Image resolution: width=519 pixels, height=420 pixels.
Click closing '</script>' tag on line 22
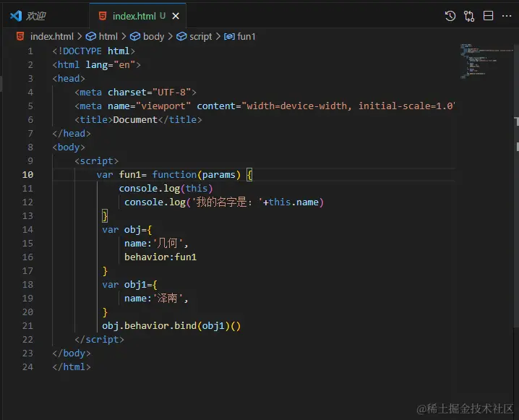(99, 340)
